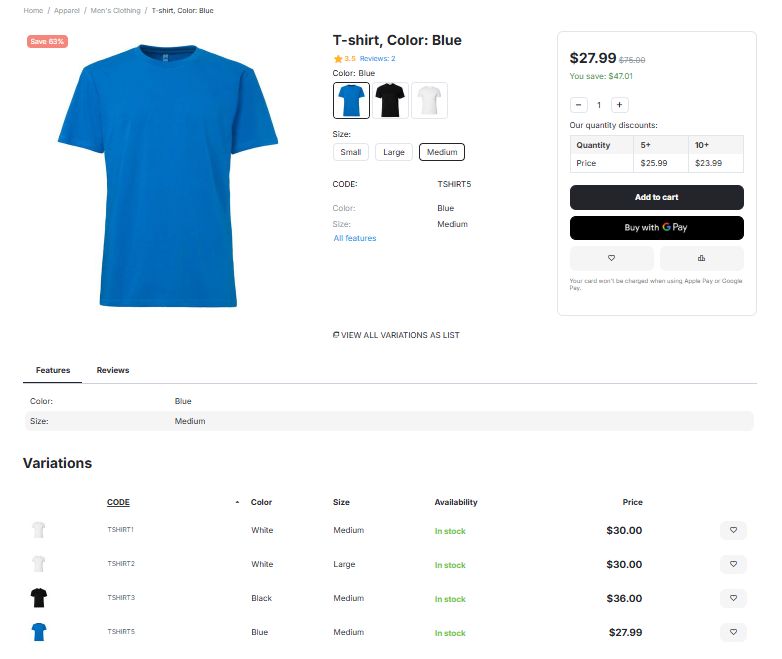The height and width of the screenshot is (659, 782).
Task: Click the Save 63% badge
Action: coord(47,41)
